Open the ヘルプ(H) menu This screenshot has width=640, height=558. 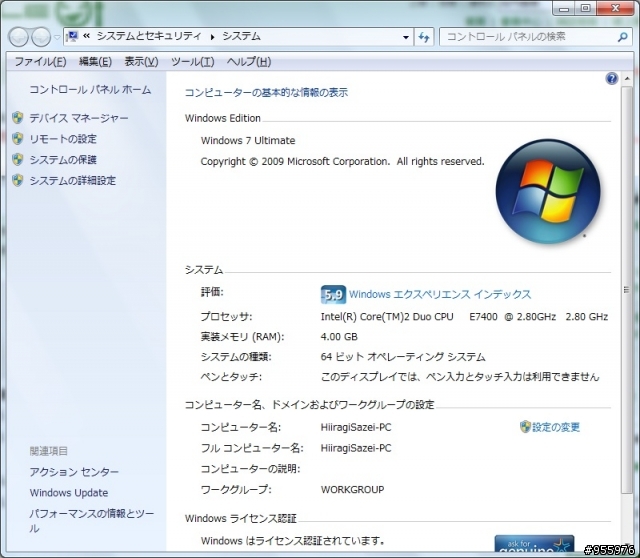249,62
